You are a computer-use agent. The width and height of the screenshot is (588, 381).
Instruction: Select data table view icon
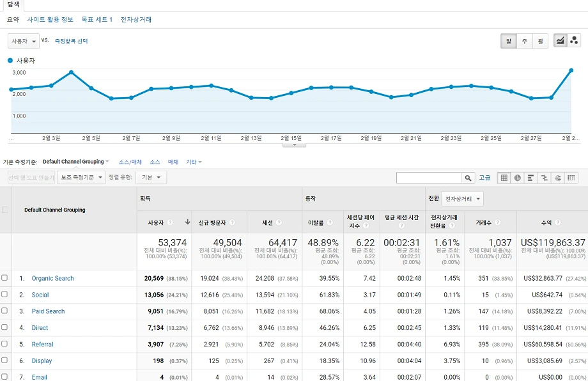coord(504,178)
